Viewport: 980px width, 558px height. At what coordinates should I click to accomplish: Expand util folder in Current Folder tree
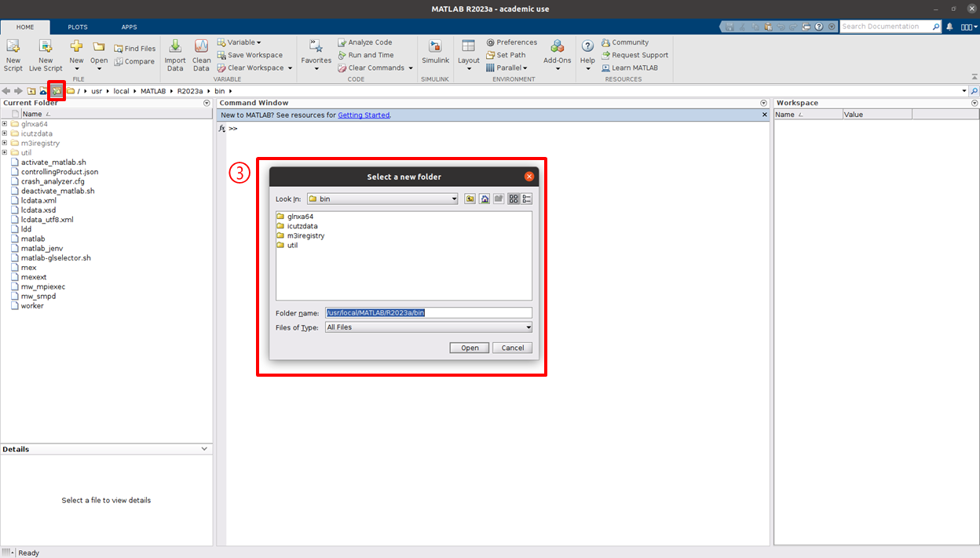5,153
